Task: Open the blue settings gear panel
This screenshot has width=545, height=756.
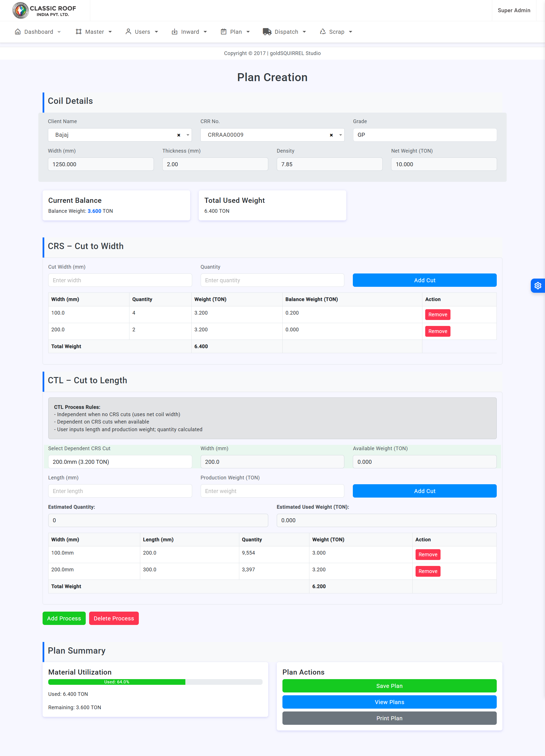Action: coord(537,286)
